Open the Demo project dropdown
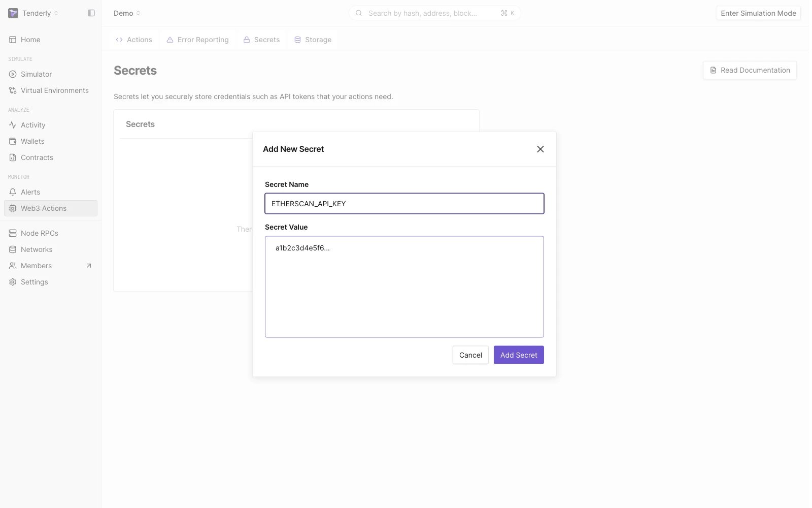The image size is (812, 508). coord(127,13)
